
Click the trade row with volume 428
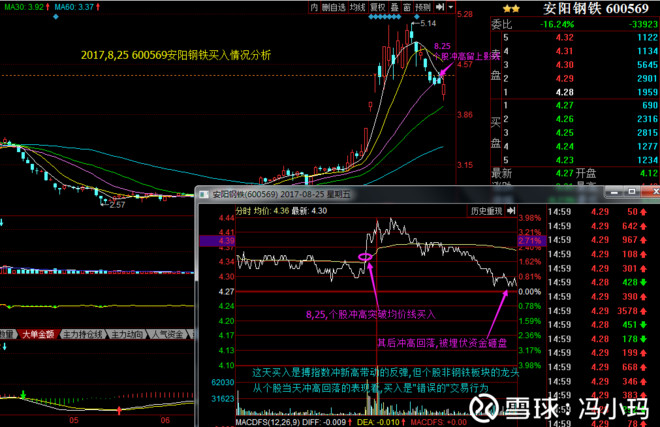[597, 282]
